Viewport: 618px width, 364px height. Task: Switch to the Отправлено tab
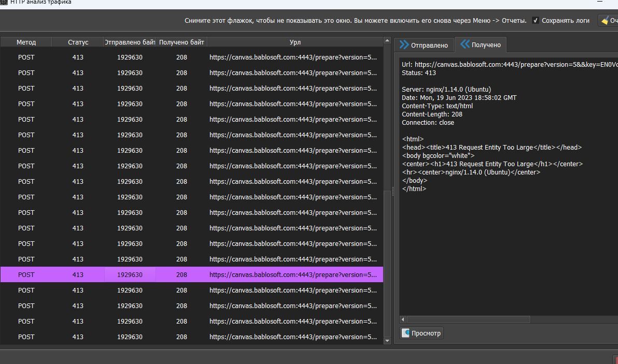tap(425, 45)
